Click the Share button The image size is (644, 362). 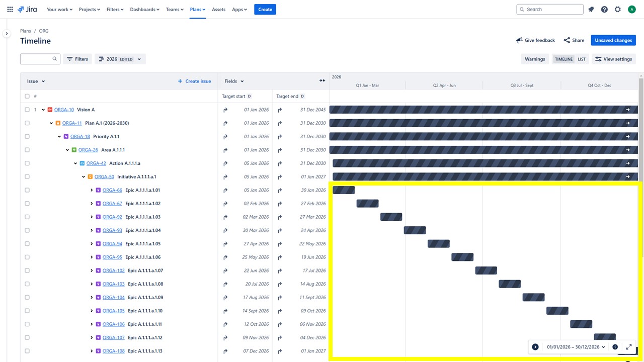574,40
